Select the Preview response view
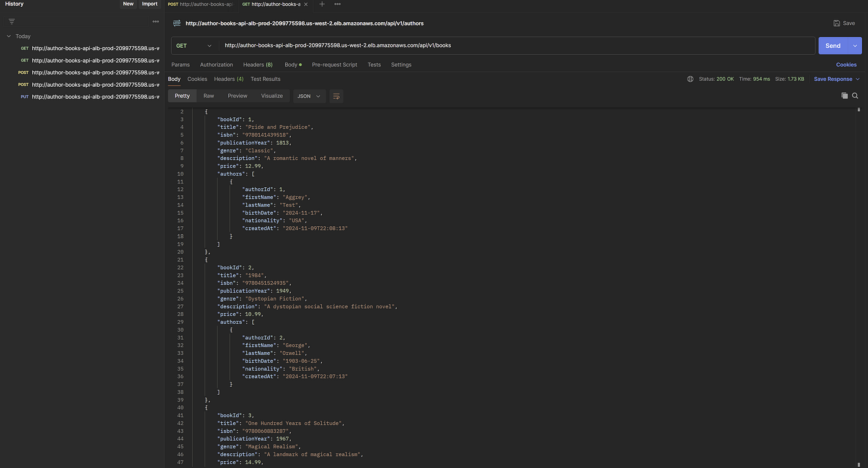The image size is (868, 468). pyautogui.click(x=237, y=96)
